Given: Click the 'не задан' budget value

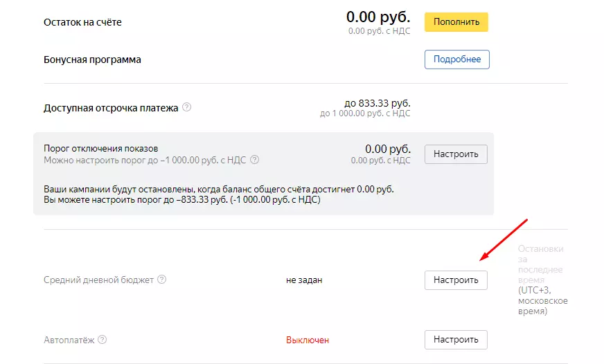Looking at the screenshot, I should click(x=304, y=280).
